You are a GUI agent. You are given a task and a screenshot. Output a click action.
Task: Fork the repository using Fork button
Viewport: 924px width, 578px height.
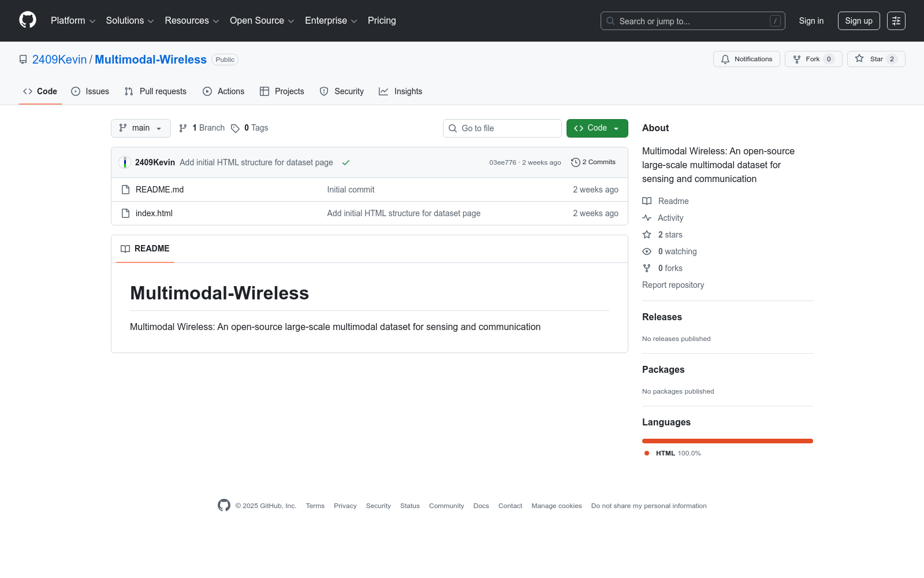click(813, 59)
